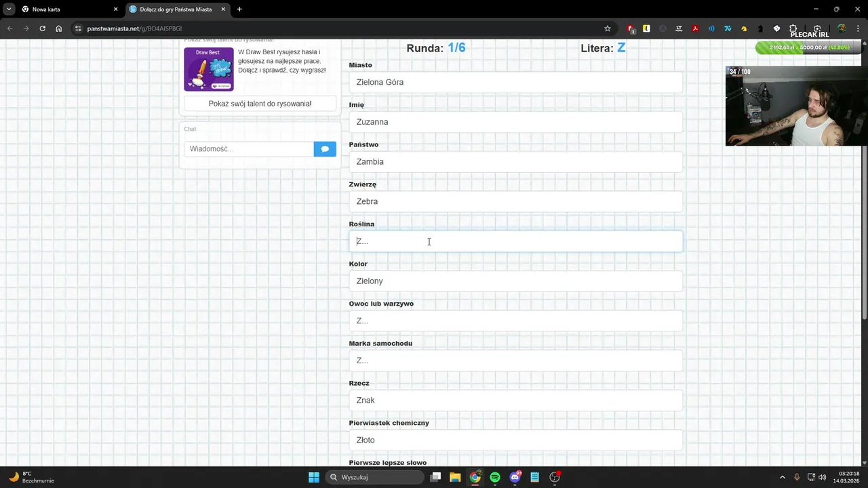
Task: Click the 7TV extension icon
Action: click(x=728, y=28)
